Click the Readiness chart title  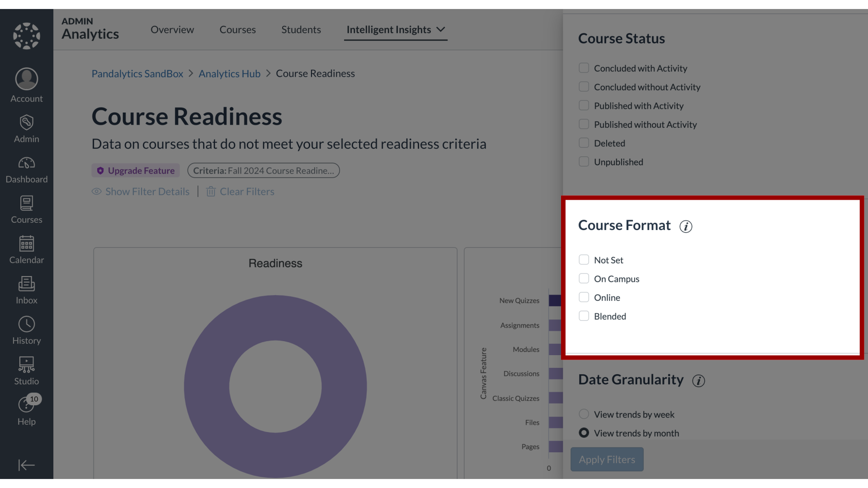tap(275, 263)
